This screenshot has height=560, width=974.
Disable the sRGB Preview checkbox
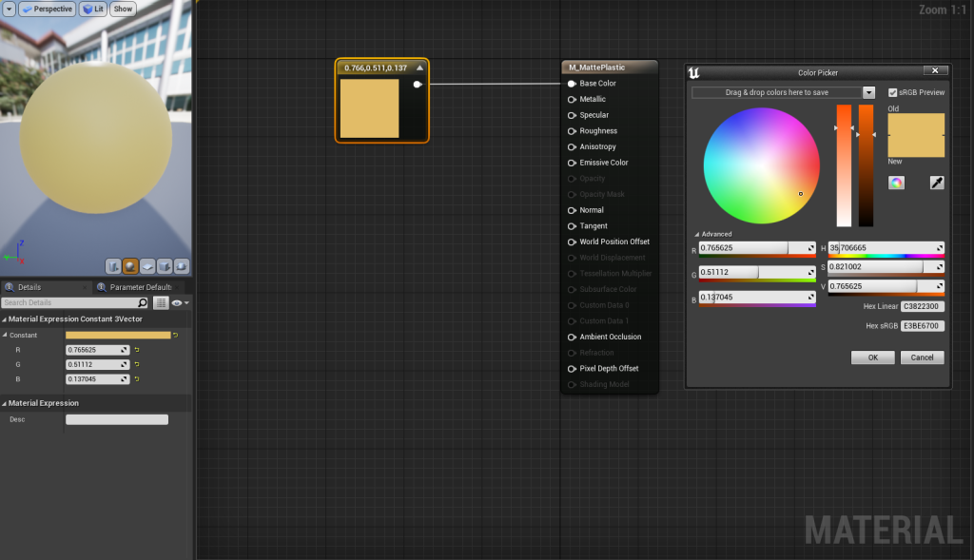point(892,92)
